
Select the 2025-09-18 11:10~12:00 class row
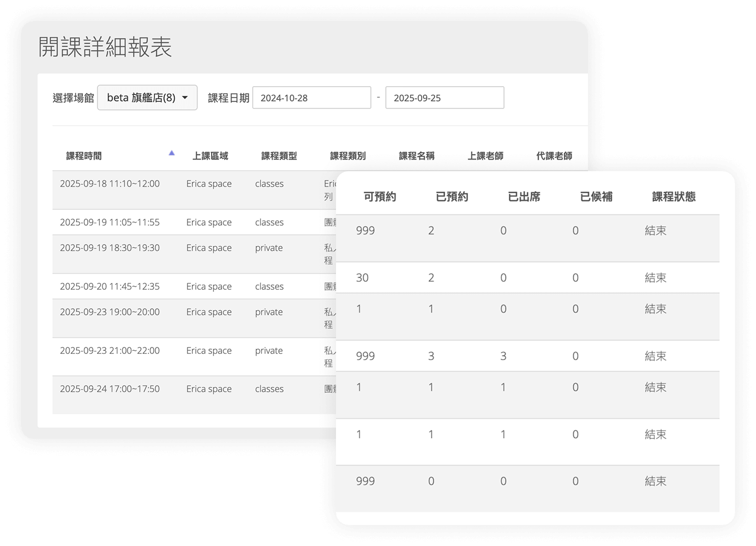[110, 183]
